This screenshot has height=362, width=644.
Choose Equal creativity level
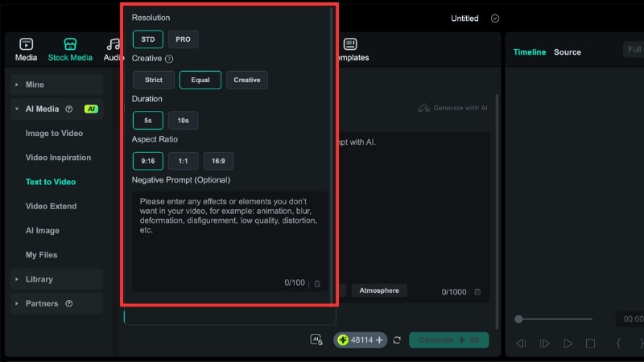click(x=200, y=80)
